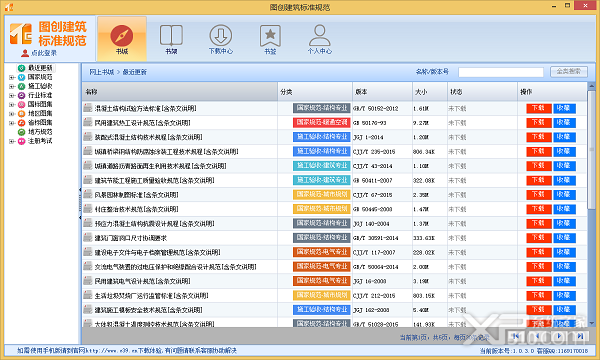This screenshot has width=600, height=360.
Task: Open the 下载中心 download center
Action: [x=220, y=39]
